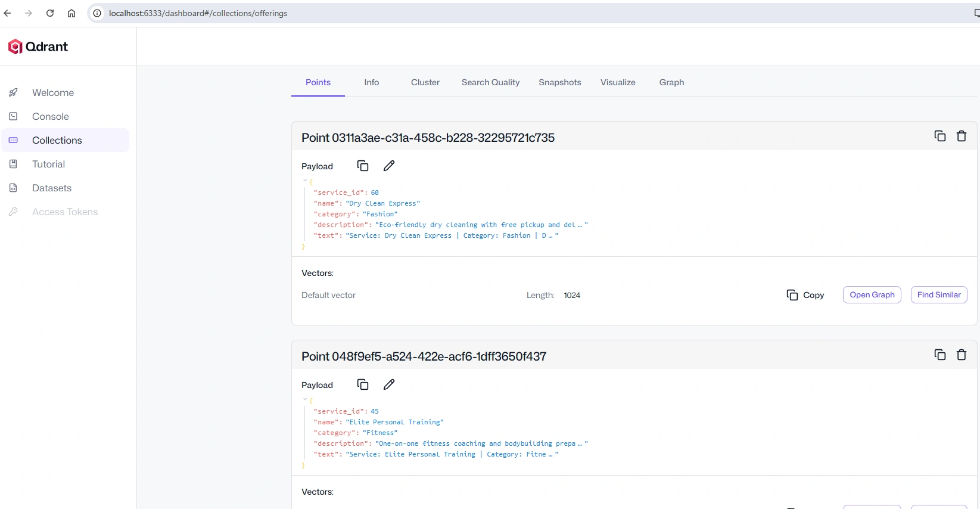Click the service_id value 60
The height and width of the screenshot is (509, 980).
(375, 193)
